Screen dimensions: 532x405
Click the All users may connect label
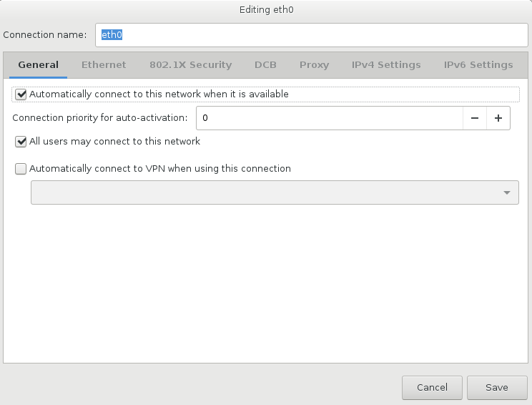(114, 142)
